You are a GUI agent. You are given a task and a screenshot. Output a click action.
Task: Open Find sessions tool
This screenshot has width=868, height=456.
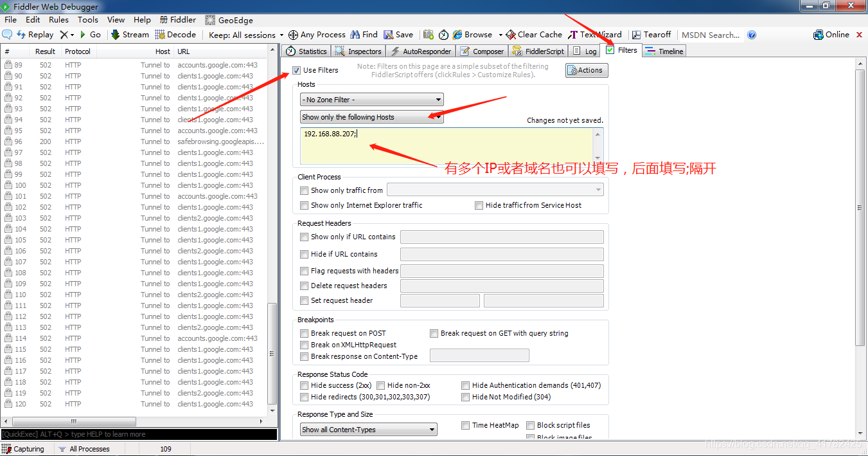pyautogui.click(x=364, y=35)
